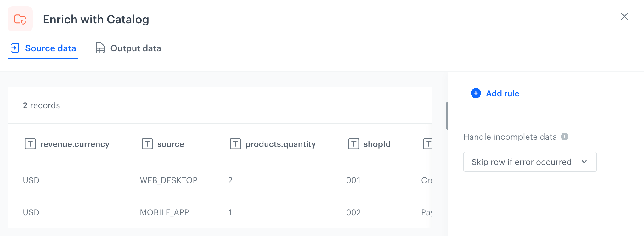Click the Add rule link
This screenshot has height=236, width=644.
(x=502, y=93)
